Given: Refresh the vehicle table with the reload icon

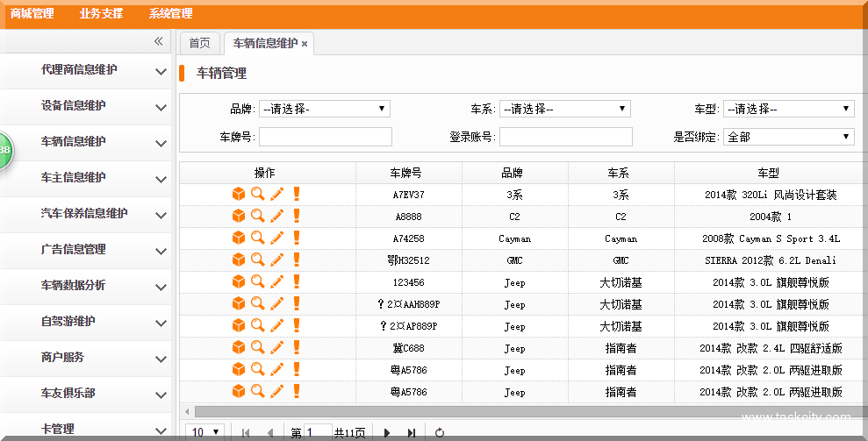Looking at the screenshot, I should [440, 432].
